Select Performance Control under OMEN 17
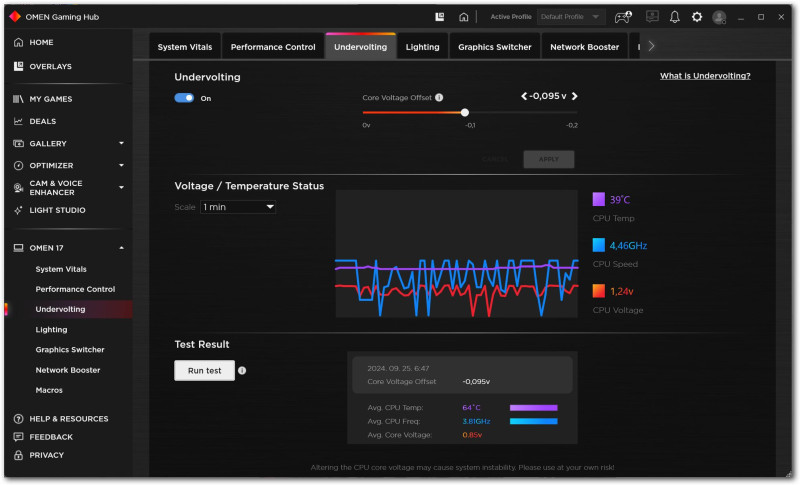The height and width of the screenshot is (485, 800). pyautogui.click(x=75, y=289)
